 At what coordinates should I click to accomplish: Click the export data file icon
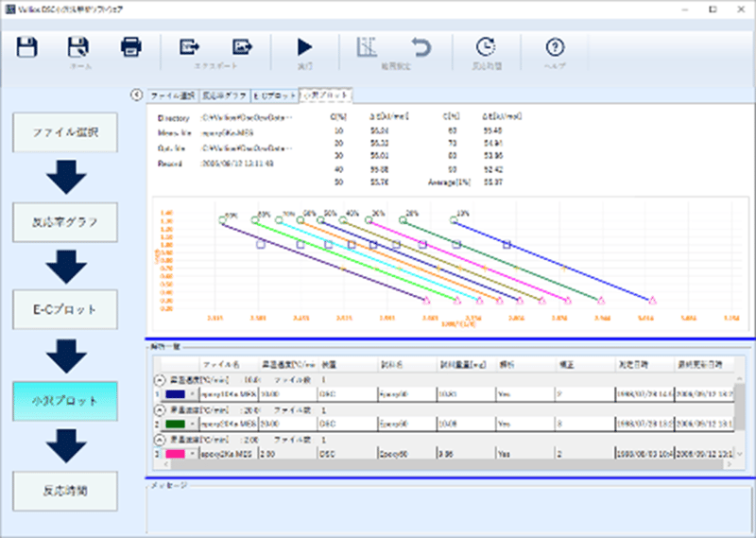tap(190, 47)
